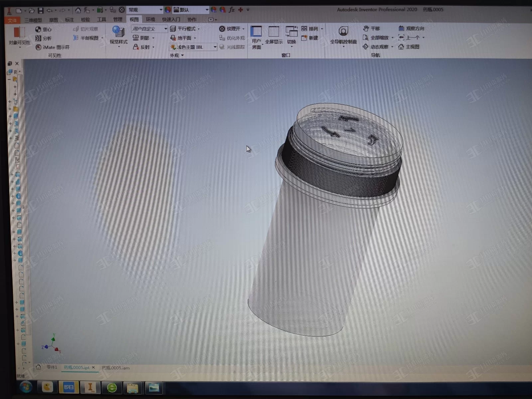532x399 pixels.
Task: Click 上一个 previous view button
Action: pyautogui.click(x=409, y=37)
